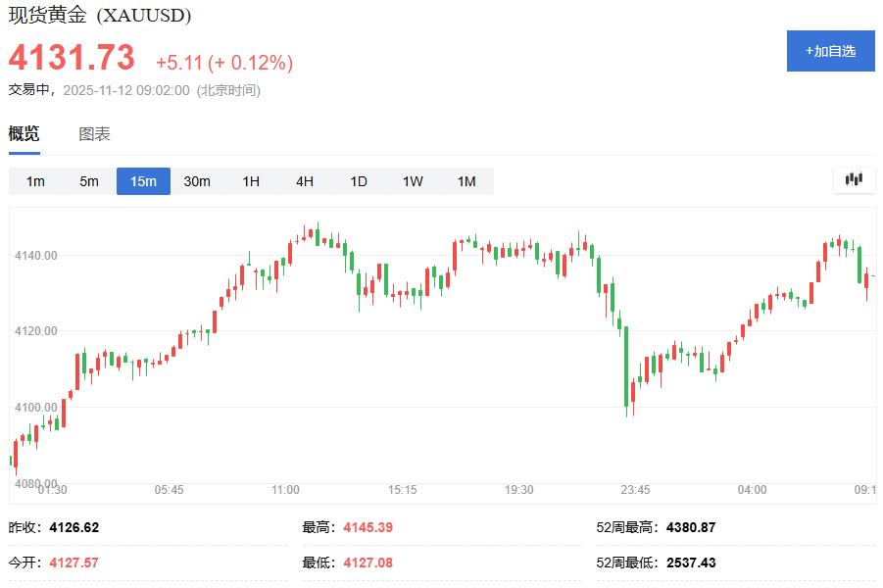Image resolution: width=883 pixels, height=588 pixels.
Task: Click the 23:45 time axis marker
Action: 635,489
